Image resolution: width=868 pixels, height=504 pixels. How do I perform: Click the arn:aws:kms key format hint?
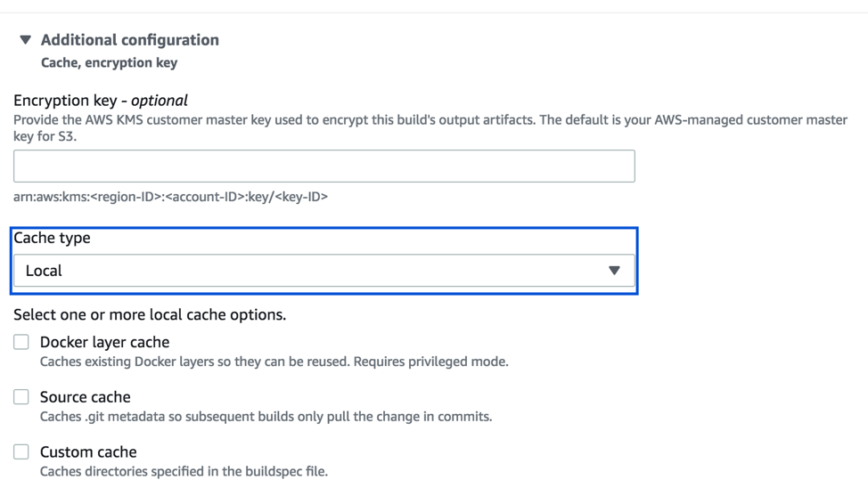pyautogui.click(x=170, y=197)
